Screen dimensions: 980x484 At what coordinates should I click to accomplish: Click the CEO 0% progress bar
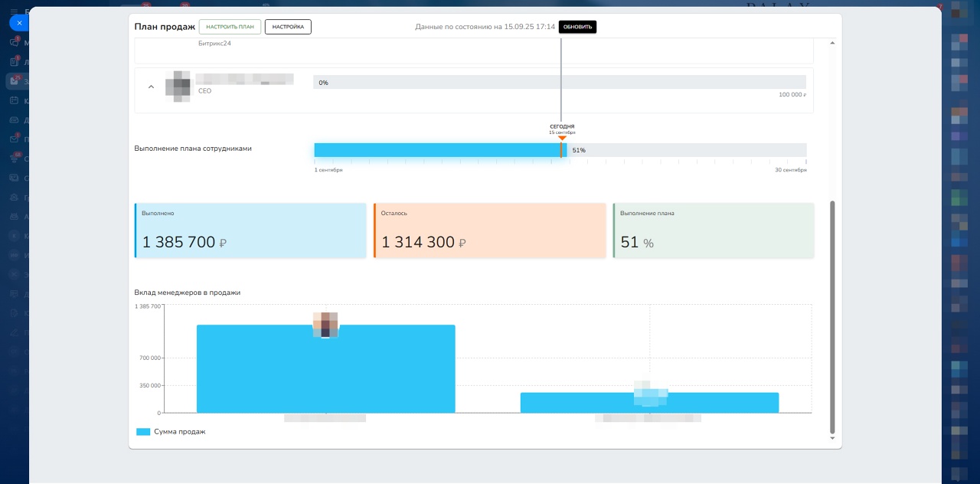(x=560, y=82)
